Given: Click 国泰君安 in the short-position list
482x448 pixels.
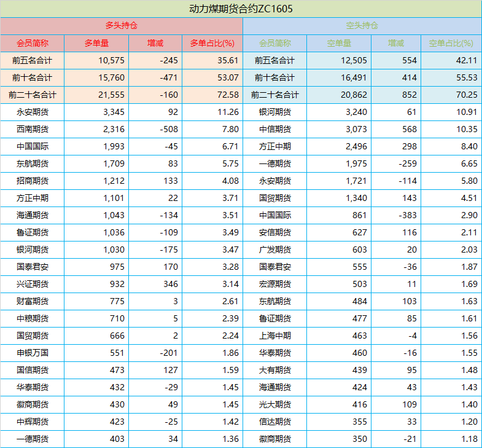Looking at the screenshot, I should 275,267.
